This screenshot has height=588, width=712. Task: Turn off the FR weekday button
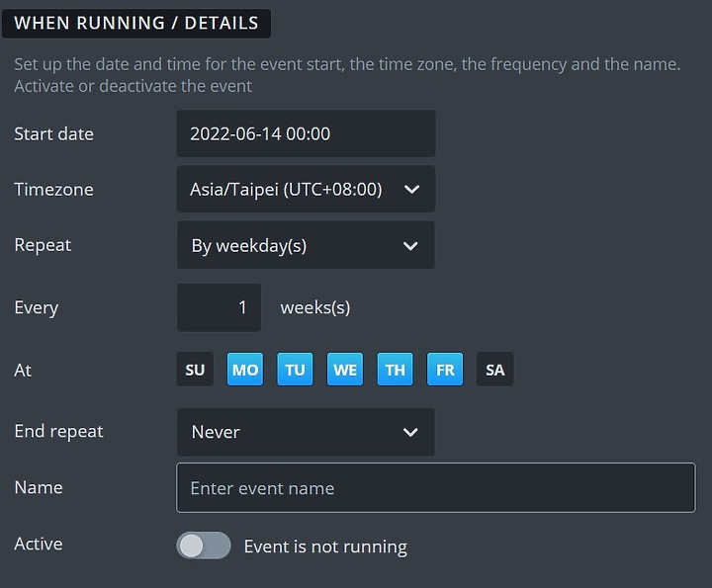tap(445, 370)
